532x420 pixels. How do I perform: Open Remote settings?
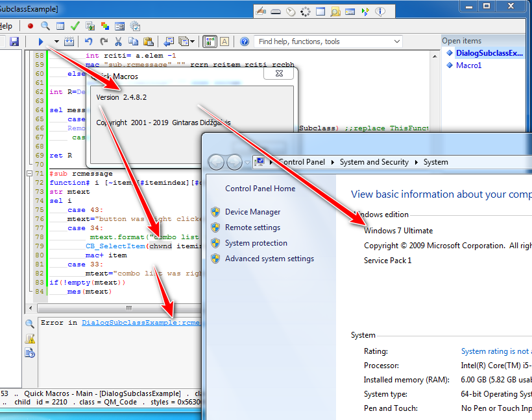click(x=253, y=227)
